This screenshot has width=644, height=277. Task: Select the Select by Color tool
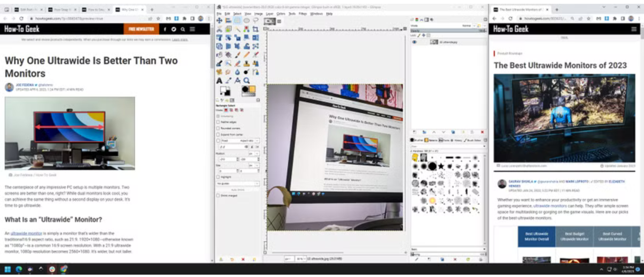pos(246,29)
